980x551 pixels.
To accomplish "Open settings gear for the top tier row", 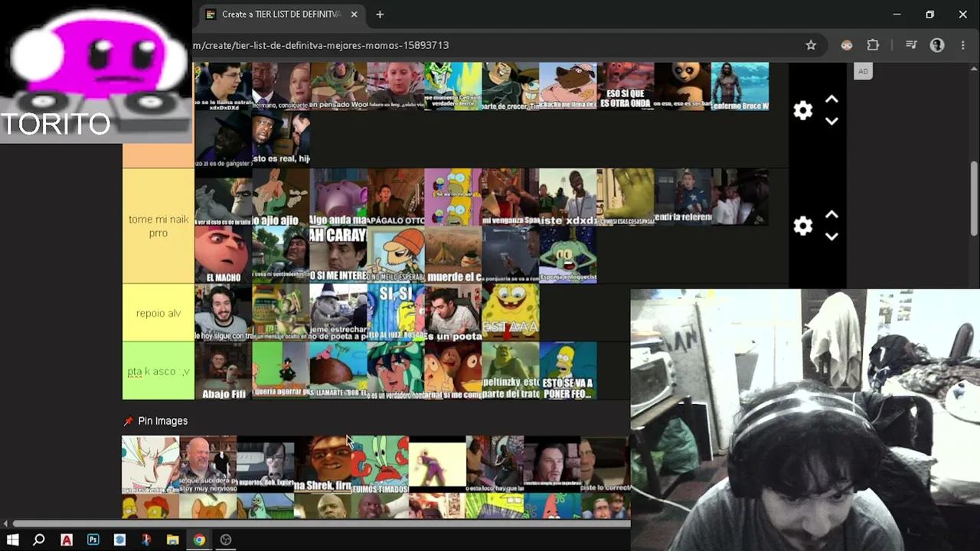I will [802, 111].
